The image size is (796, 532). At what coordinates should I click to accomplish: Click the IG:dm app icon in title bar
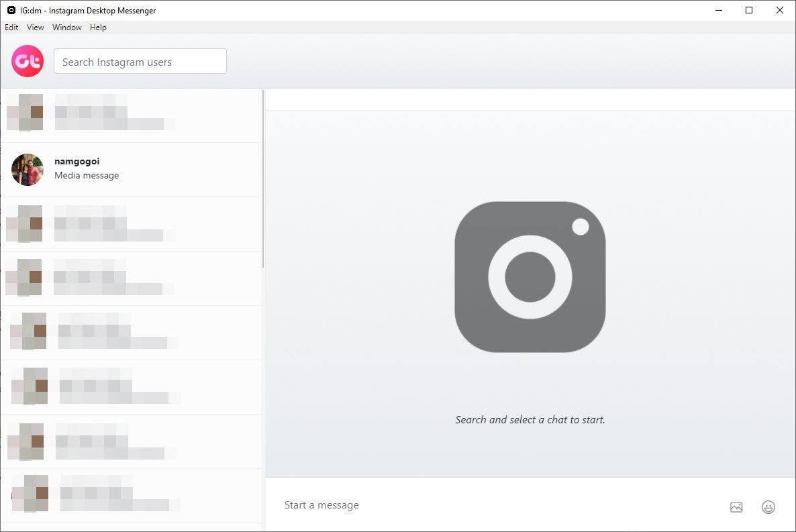11,10
